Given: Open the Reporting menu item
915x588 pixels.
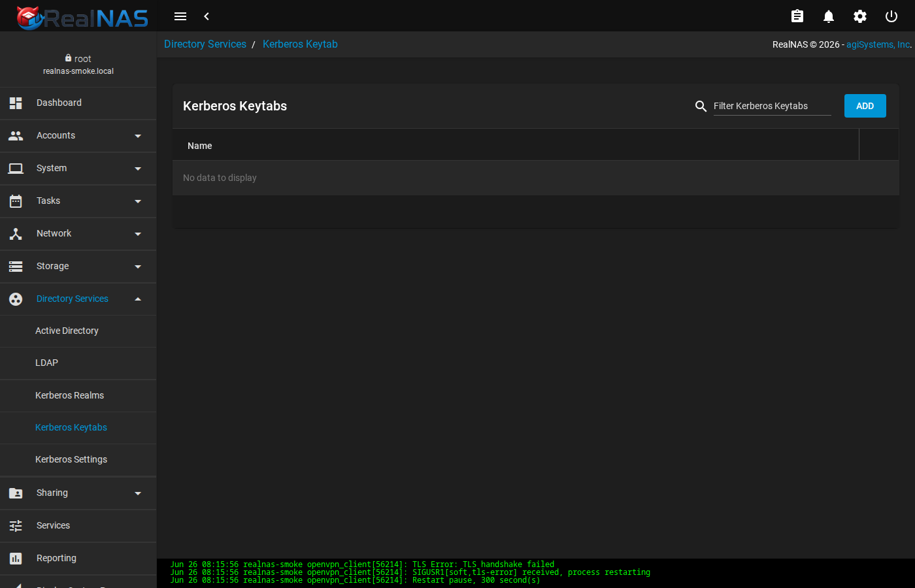Looking at the screenshot, I should [x=78, y=559].
